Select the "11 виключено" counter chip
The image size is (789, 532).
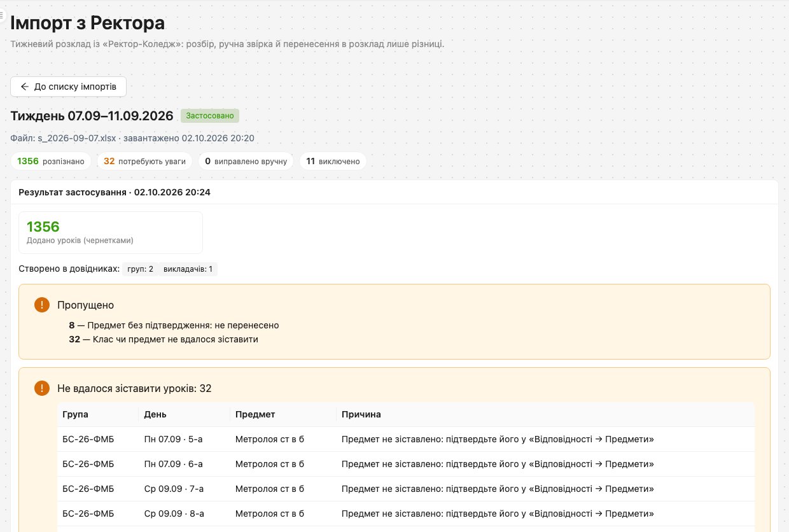click(333, 162)
